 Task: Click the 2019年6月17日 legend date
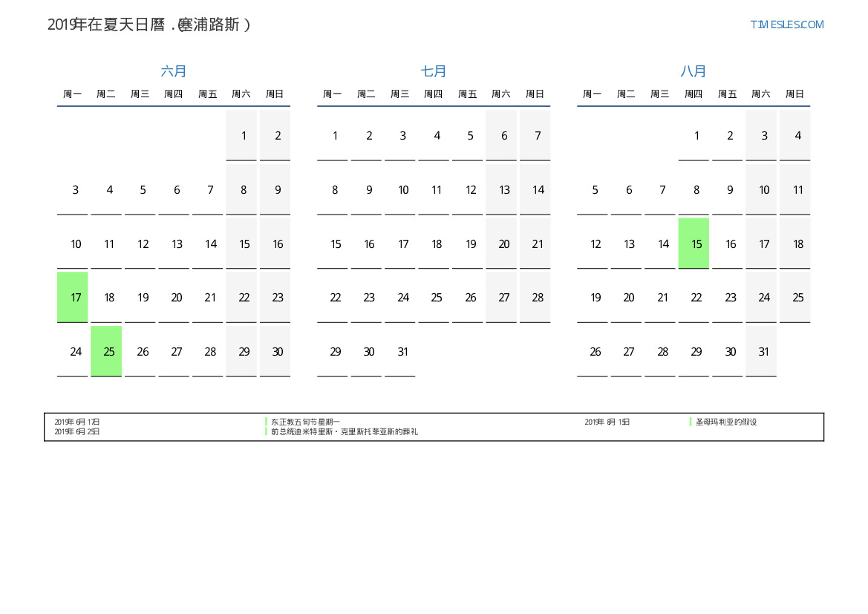tap(76, 422)
